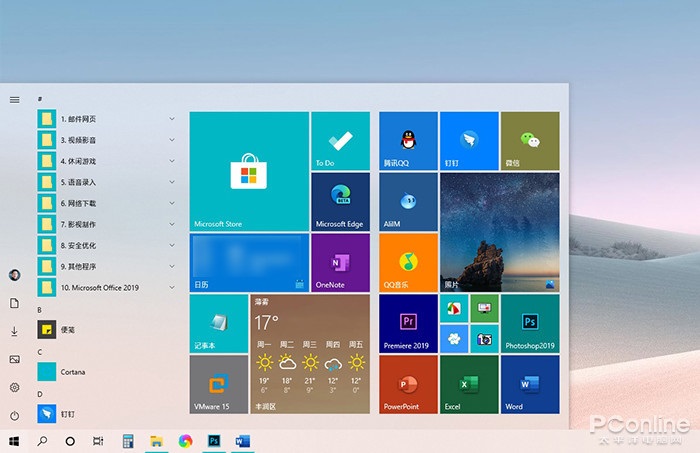Image resolution: width=700 pixels, height=453 pixels.
Task: Open the AliIM tile
Action: click(x=408, y=202)
